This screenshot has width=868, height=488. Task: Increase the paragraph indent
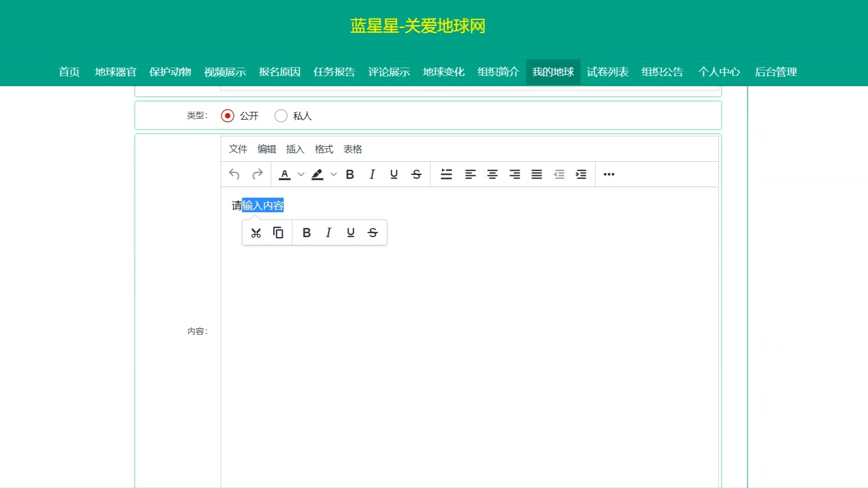(x=581, y=174)
